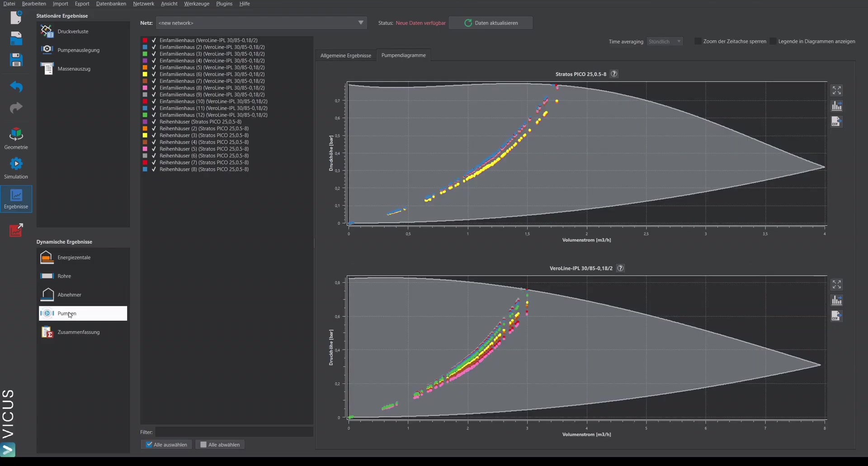Click the open project folder icon
Screen dimensions: 868x466
pos(16,38)
